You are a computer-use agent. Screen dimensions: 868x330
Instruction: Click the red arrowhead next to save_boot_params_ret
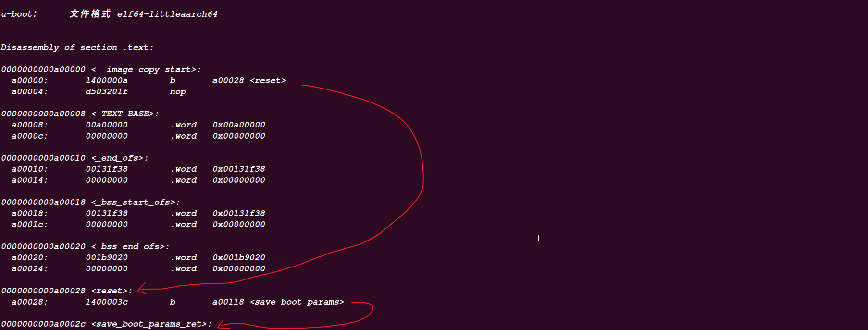point(223,325)
